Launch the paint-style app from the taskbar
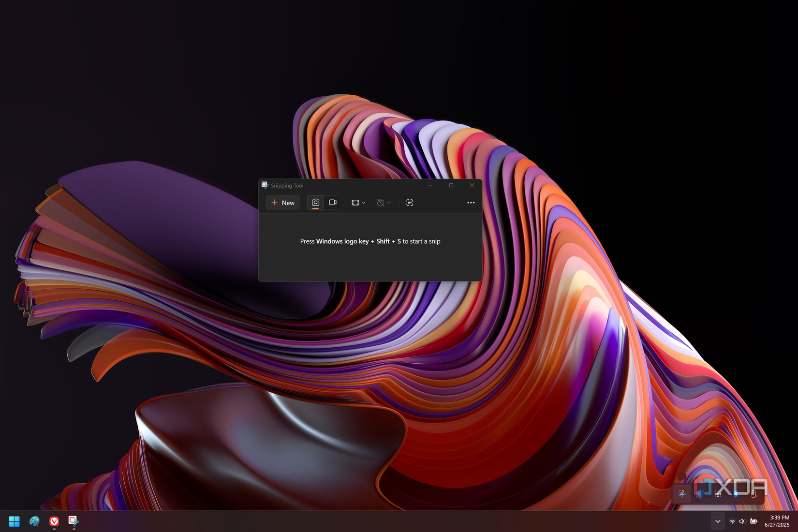Viewport: 798px width, 532px height. click(x=34, y=521)
